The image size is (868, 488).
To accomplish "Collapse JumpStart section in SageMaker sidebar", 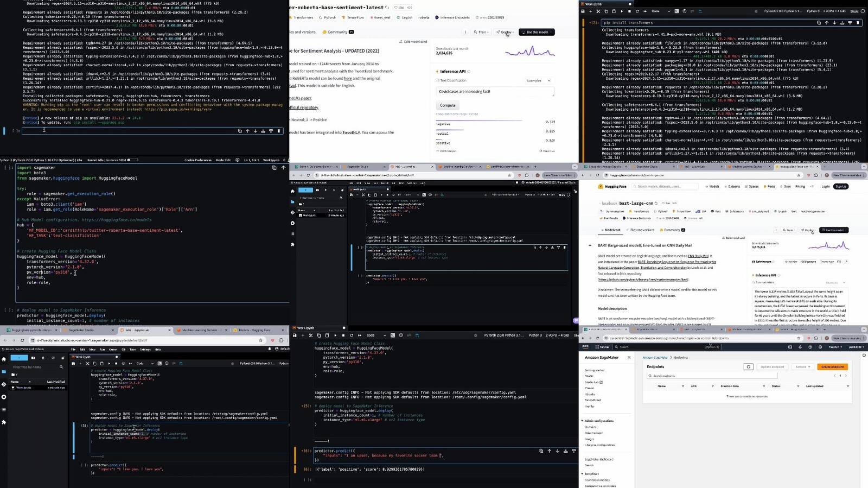I will pos(582,474).
